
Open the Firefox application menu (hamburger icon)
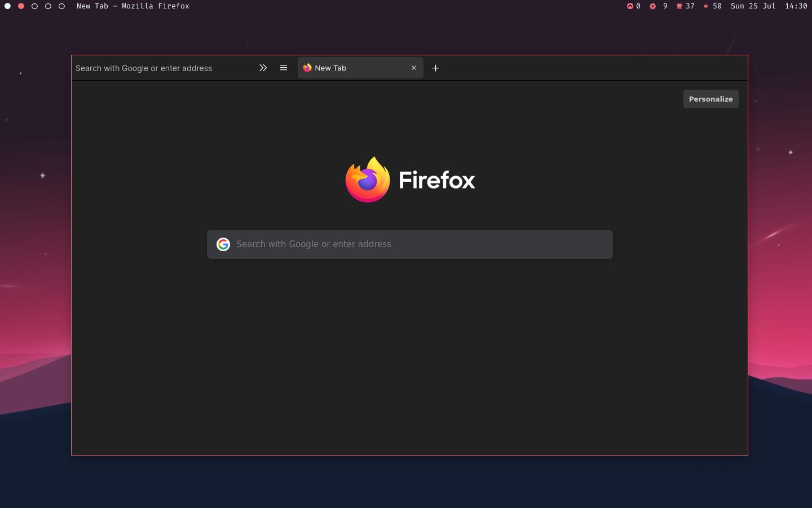[284, 68]
